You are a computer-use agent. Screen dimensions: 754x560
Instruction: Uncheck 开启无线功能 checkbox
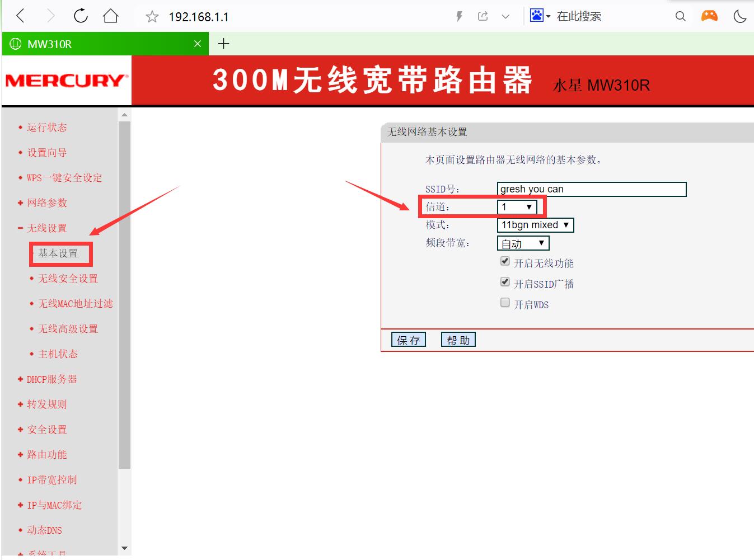click(505, 261)
